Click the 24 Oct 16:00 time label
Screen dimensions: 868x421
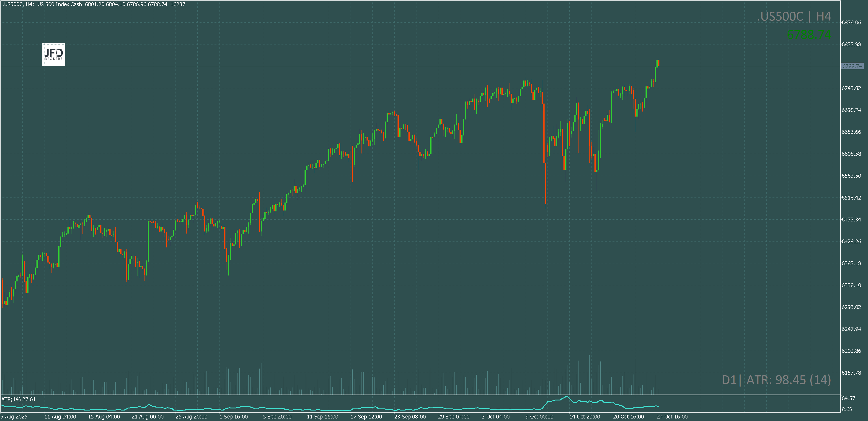672,417
